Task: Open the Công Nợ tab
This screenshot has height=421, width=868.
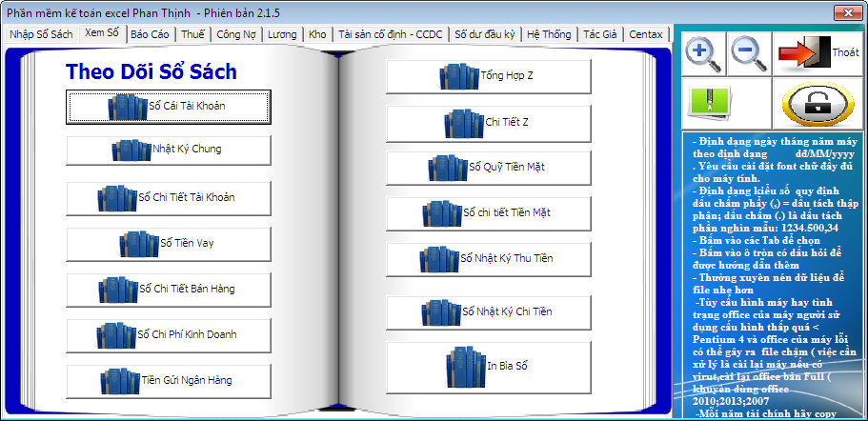Action: pyautogui.click(x=236, y=34)
